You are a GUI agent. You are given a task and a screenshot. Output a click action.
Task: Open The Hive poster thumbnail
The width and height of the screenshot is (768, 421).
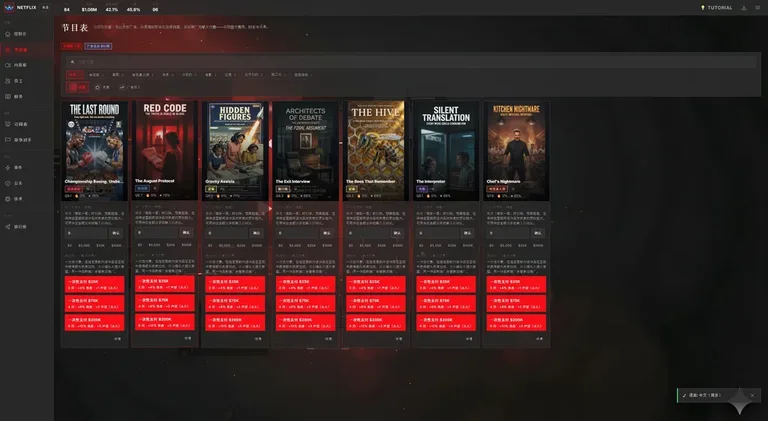pos(376,150)
